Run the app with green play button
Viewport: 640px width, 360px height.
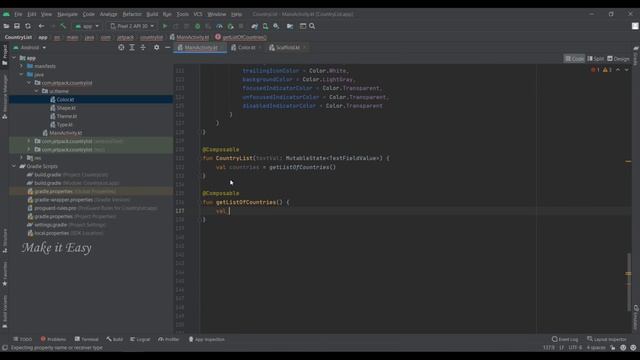click(165, 26)
